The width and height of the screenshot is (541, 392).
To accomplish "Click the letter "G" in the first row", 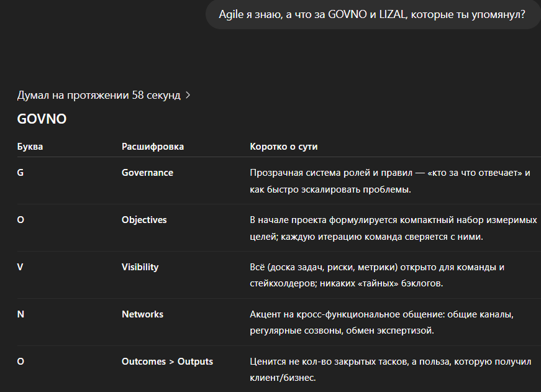I will 20,173.
